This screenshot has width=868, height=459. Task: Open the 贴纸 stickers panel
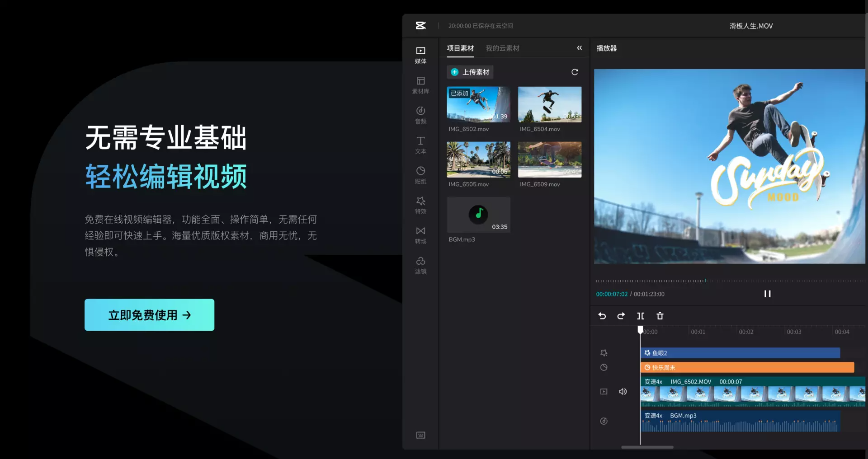(420, 175)
